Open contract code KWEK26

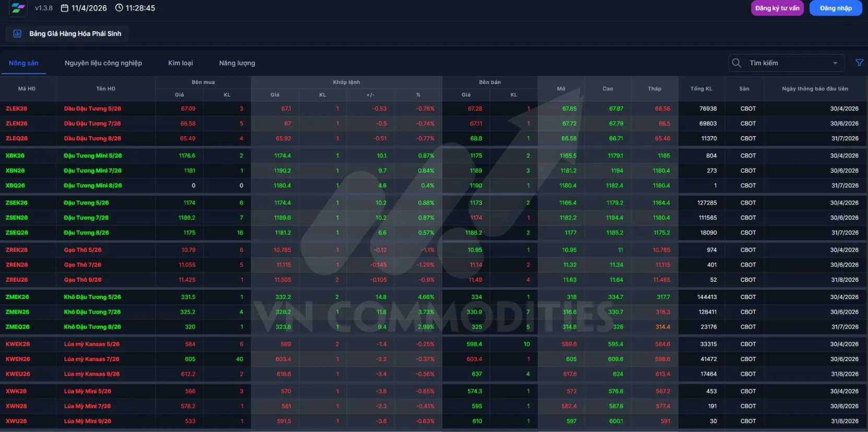click(x=18, y=344)
